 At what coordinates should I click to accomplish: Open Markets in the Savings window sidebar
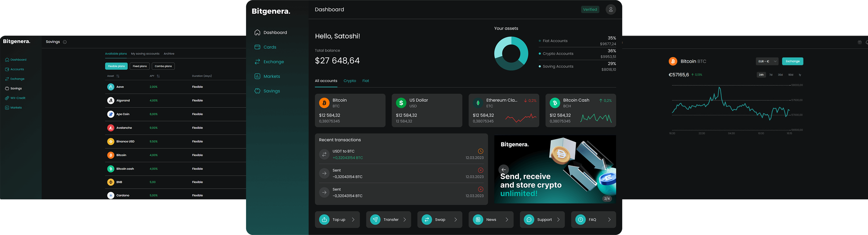(x=13, y=108)
